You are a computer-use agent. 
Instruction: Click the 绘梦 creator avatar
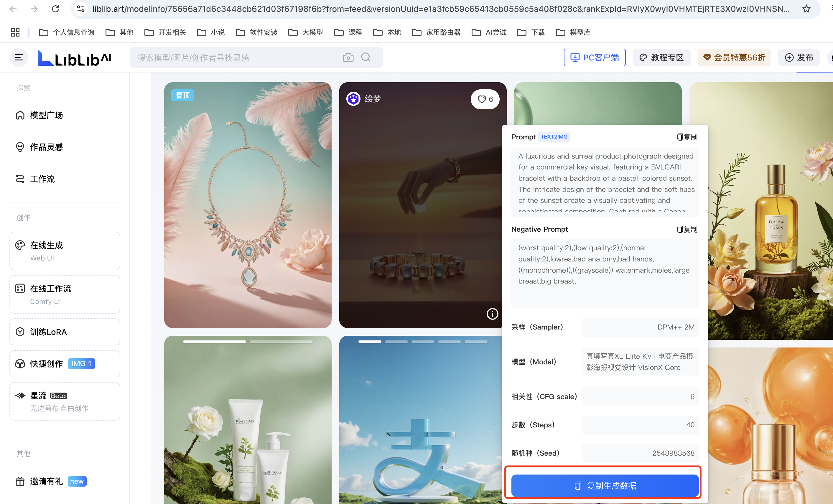353,99
